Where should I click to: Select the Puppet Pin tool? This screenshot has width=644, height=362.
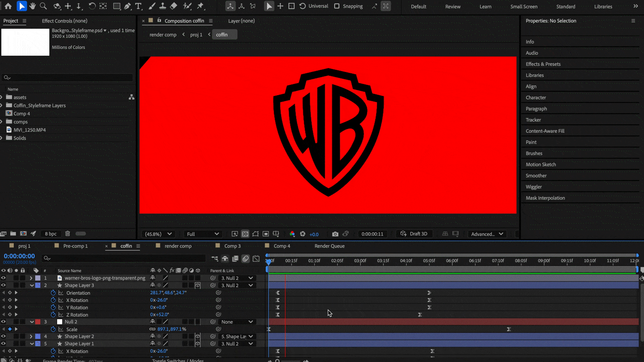click(200, 6)
